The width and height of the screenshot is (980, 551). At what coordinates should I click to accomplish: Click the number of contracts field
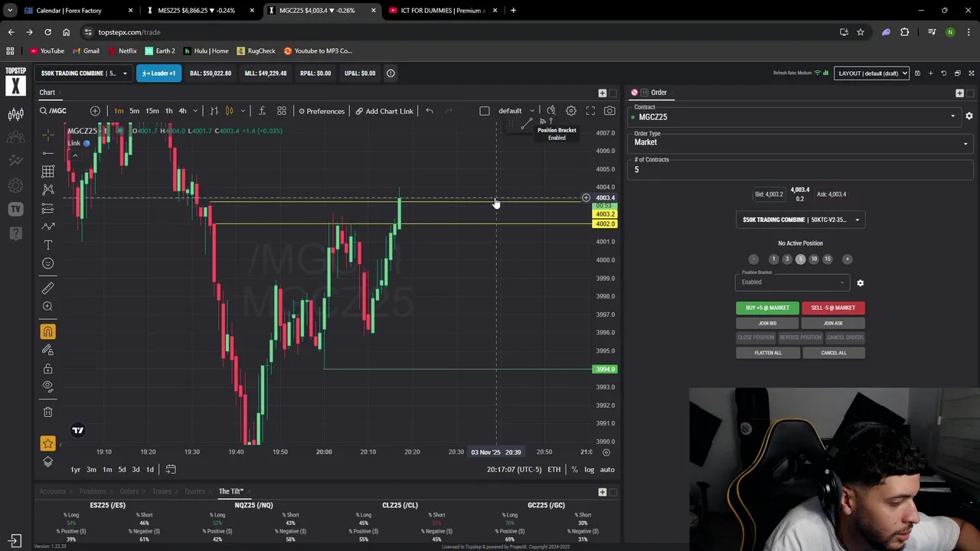coord(801,170)
